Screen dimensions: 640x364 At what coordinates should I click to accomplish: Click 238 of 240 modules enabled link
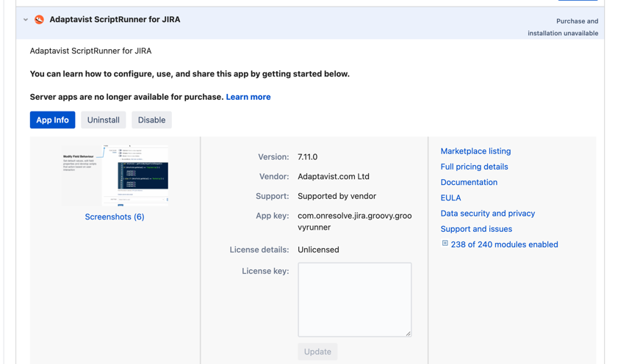coord(504,244)
